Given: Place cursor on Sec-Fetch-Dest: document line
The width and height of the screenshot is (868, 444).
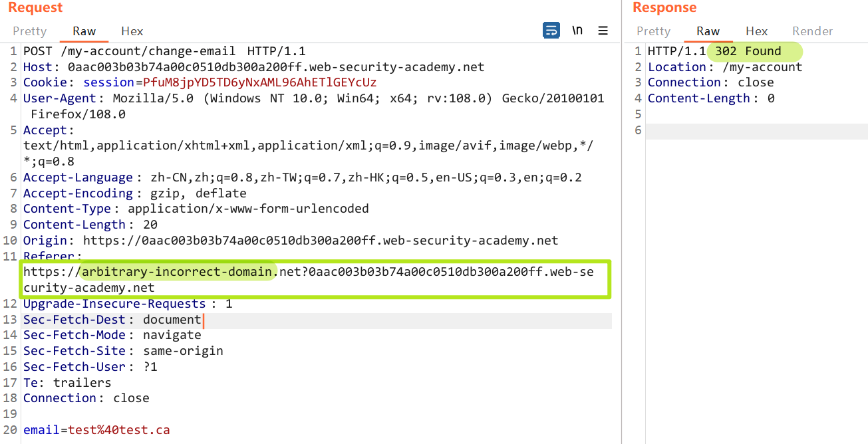Looking at the screenshot, I should (112, 320).
